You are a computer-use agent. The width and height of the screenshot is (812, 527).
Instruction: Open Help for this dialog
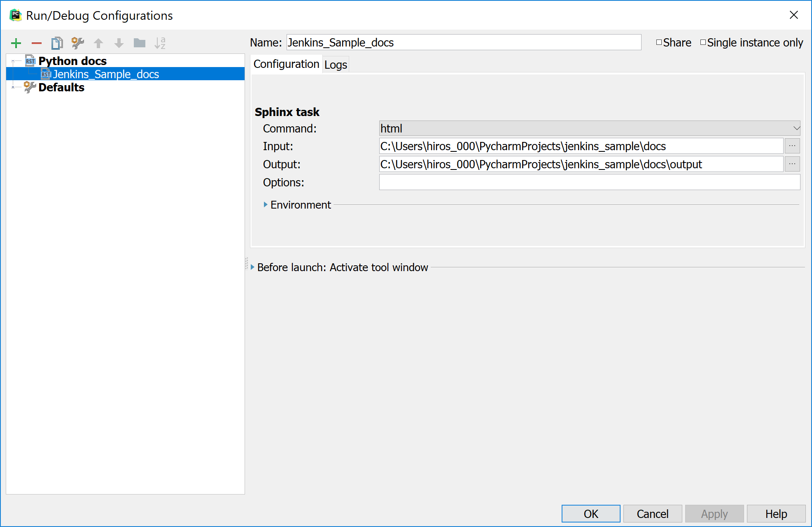(x=776, y=514)
